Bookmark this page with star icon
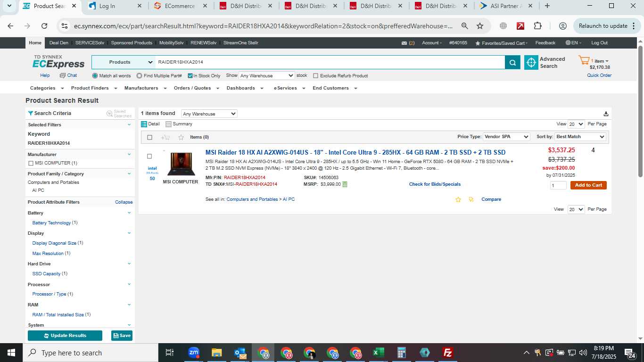Screen dimensions: 644x362 480,26
